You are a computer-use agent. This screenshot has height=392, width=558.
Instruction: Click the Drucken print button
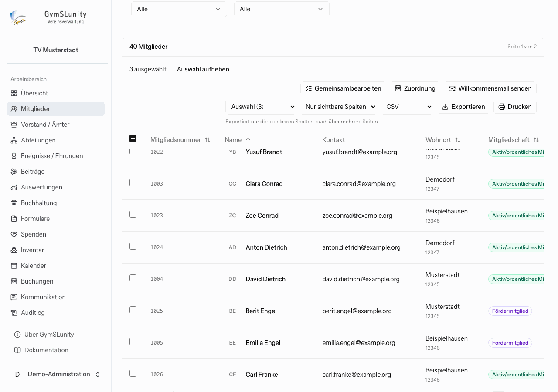(x=515, y=107)
